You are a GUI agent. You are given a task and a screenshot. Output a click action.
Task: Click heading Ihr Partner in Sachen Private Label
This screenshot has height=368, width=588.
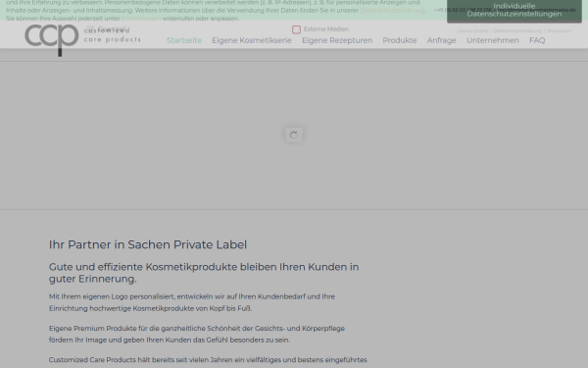[148, 244]
